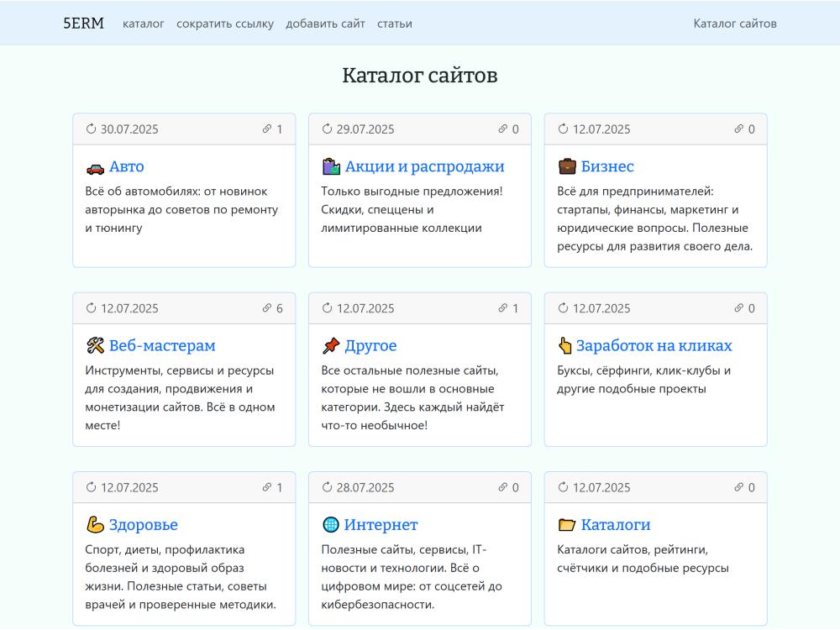
Task: Click Каталог сайтов at the navbar's right
Action: [734, 24]
